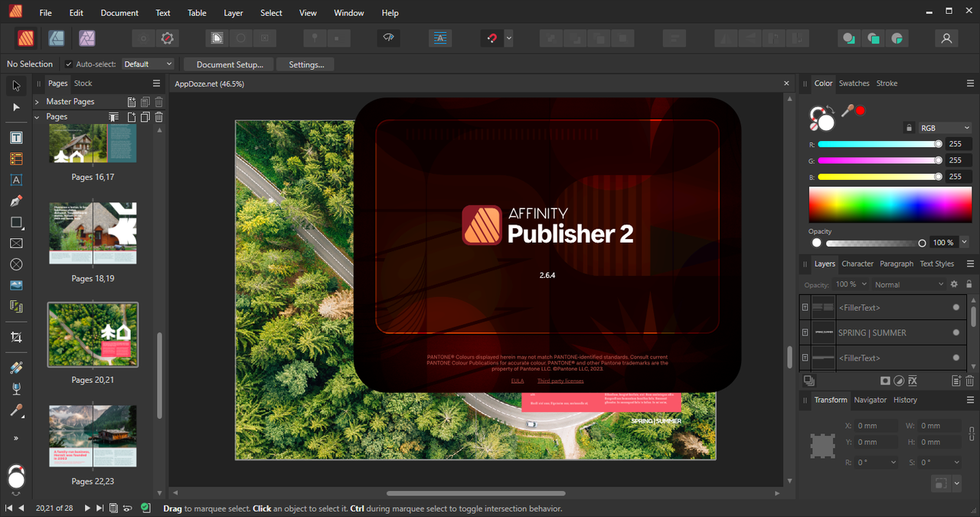
Task: Open the RGB colour model dropdown
Action: [945, 128]
